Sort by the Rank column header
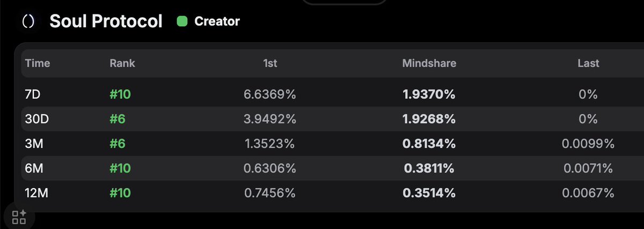The image size is (644, 229). coord(122,63)
